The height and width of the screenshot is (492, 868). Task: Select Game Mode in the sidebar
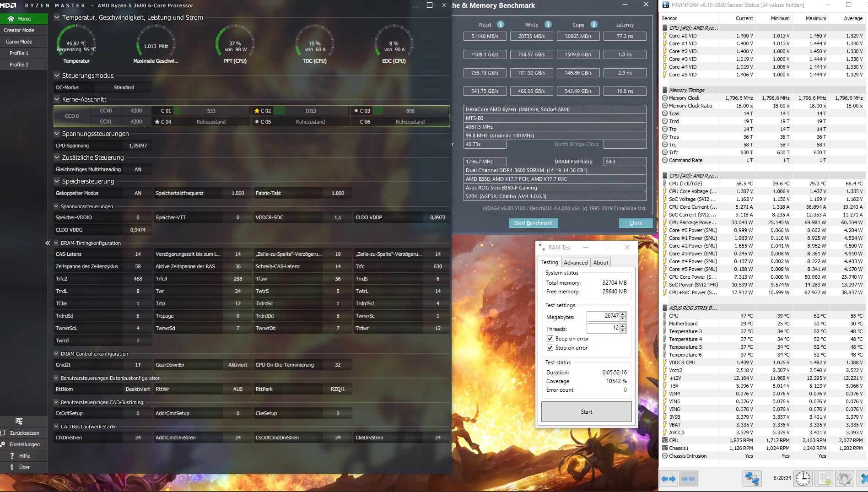pos(24,42)
